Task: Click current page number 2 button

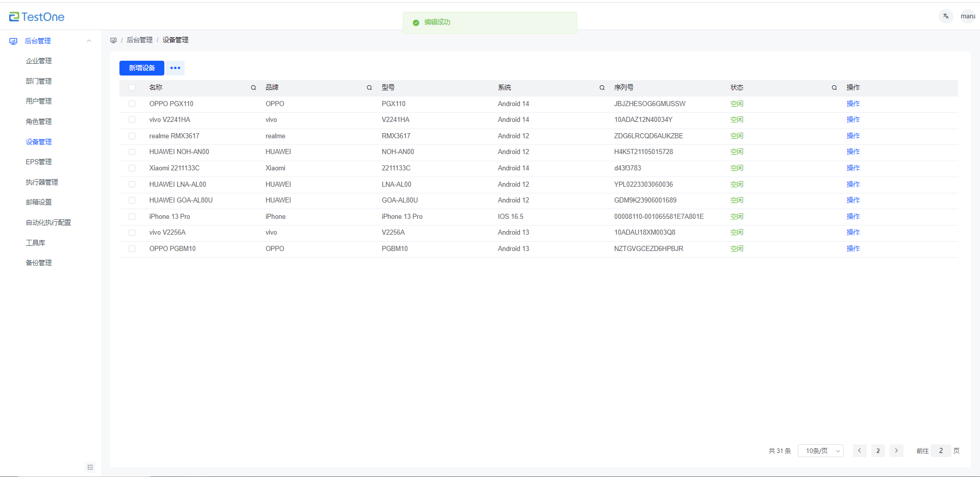Action: (878, 450)
